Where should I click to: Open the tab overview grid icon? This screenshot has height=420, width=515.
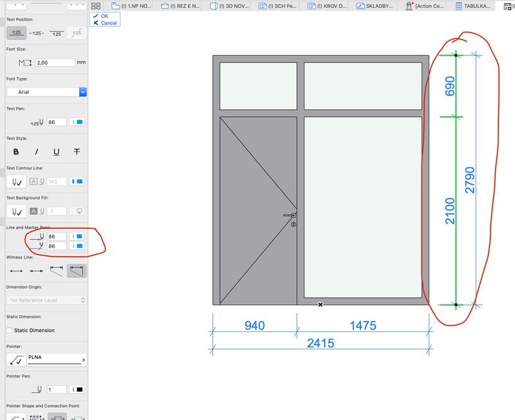click(96, 6)
